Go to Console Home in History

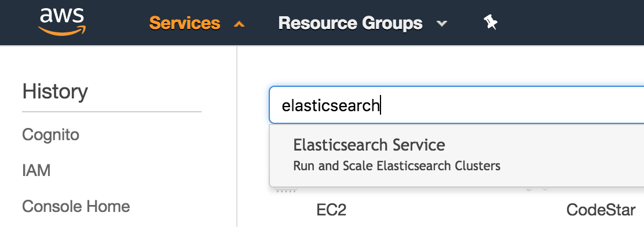[76, 206]
